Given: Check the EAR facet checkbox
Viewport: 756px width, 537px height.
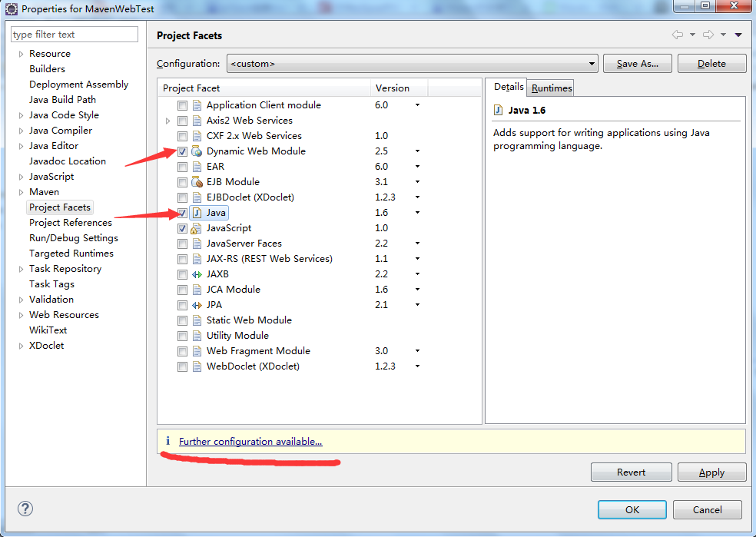Looking at the screenshot, I should pyautogui.click(x=182, y=167).
